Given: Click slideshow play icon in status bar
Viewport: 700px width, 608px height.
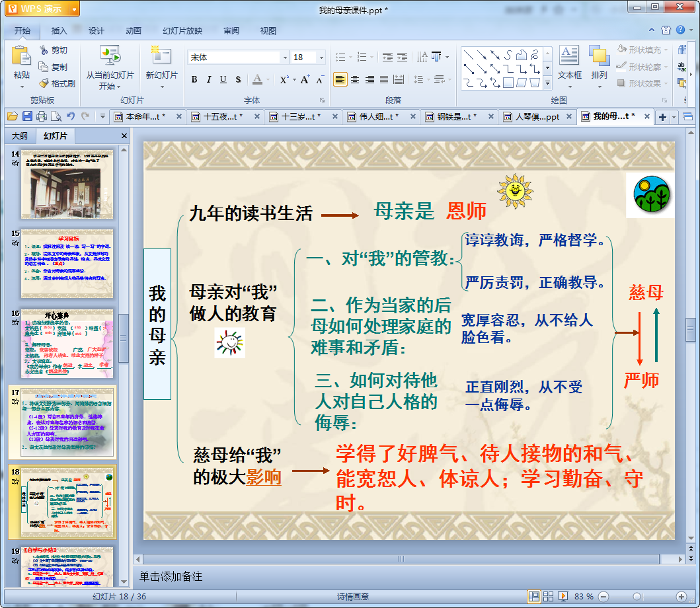Looking at the screenshot, I should (563, 596).
